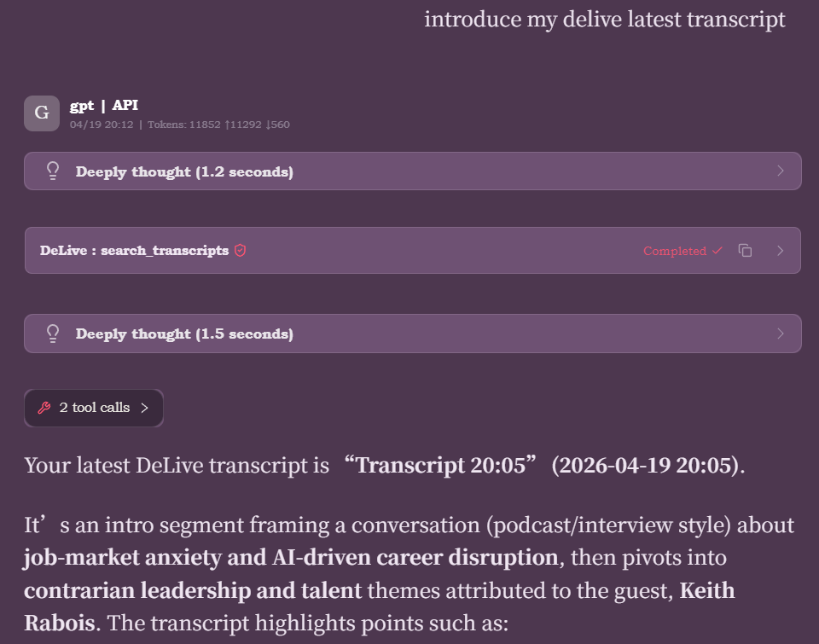819x644 pixels.
Task: Click the Tokens usage count
Action: click(218, 125)
